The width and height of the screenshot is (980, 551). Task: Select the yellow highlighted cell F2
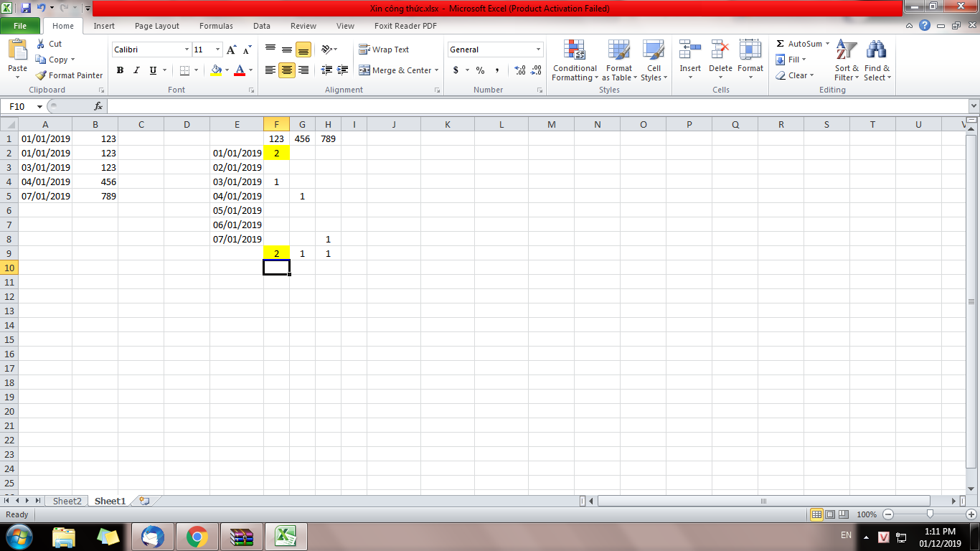click(x=276, y=153)
